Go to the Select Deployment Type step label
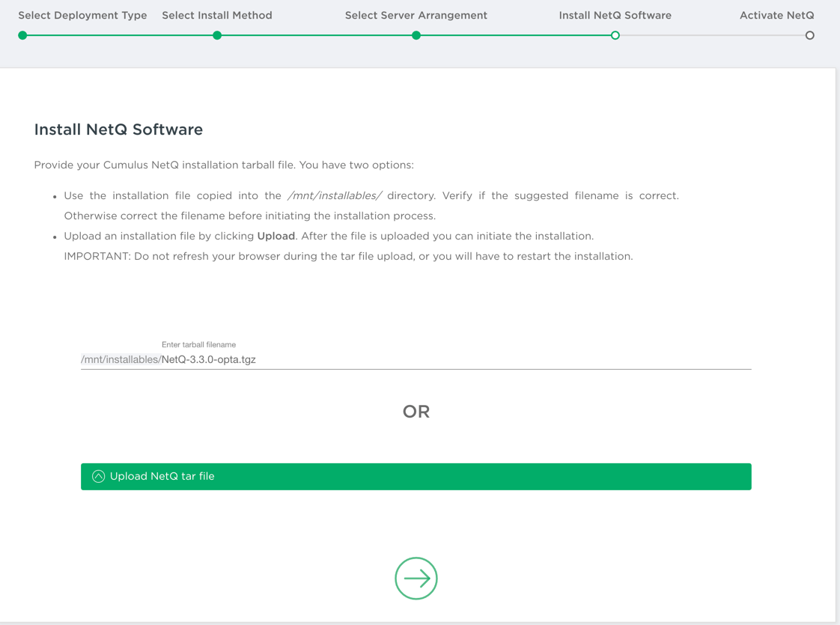This screenshot has width=840, height=625. tap(82, 16)
